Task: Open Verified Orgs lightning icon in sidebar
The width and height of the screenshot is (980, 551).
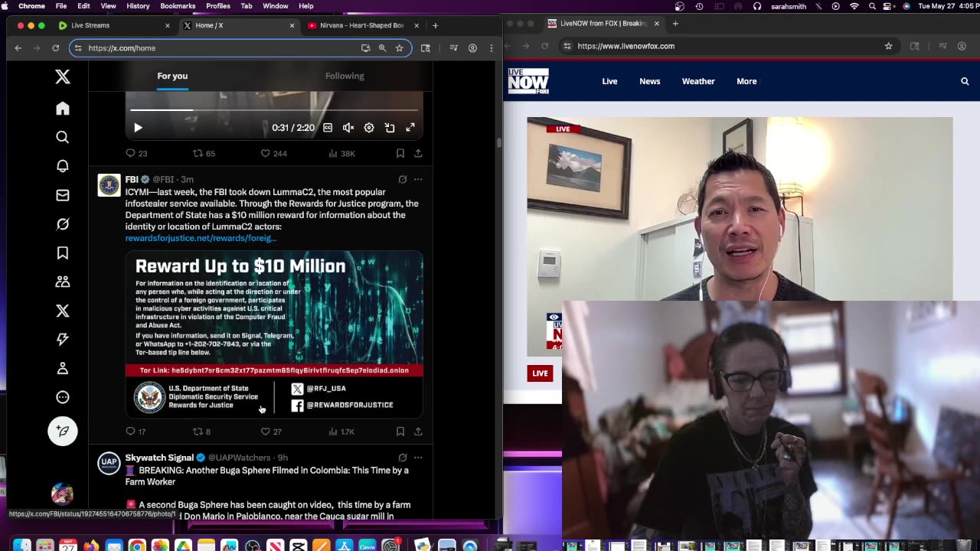Action: 63,339
